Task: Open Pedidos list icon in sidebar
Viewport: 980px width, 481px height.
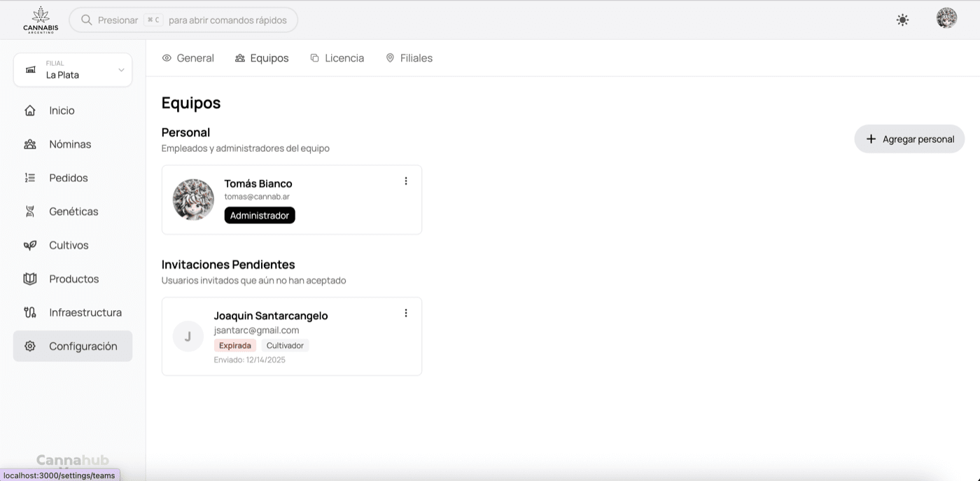Action: 30,178
